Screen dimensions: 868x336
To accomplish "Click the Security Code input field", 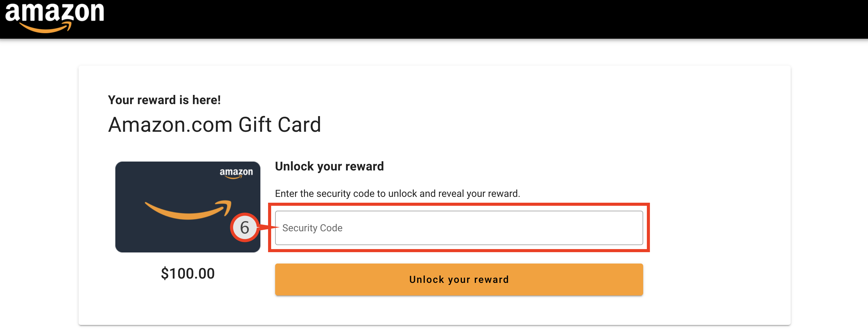I will (x=459, y=228).
